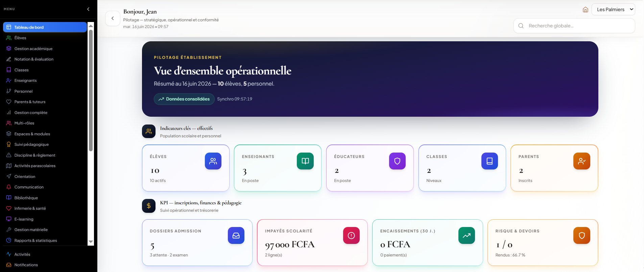The image size is (644, 272).
Task: Click the 'Vue d'ensemble opérationnelle' heading
Action: (222, 71)
